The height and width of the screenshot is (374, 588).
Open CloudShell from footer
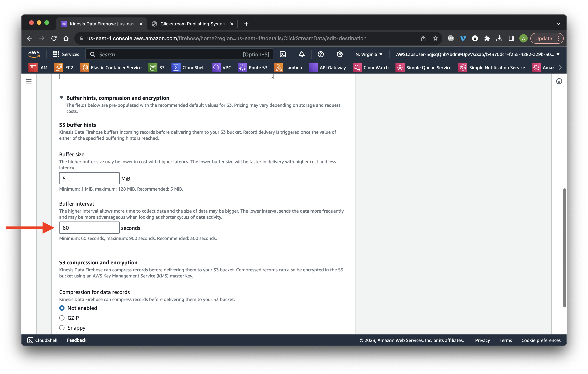[42, 340]
